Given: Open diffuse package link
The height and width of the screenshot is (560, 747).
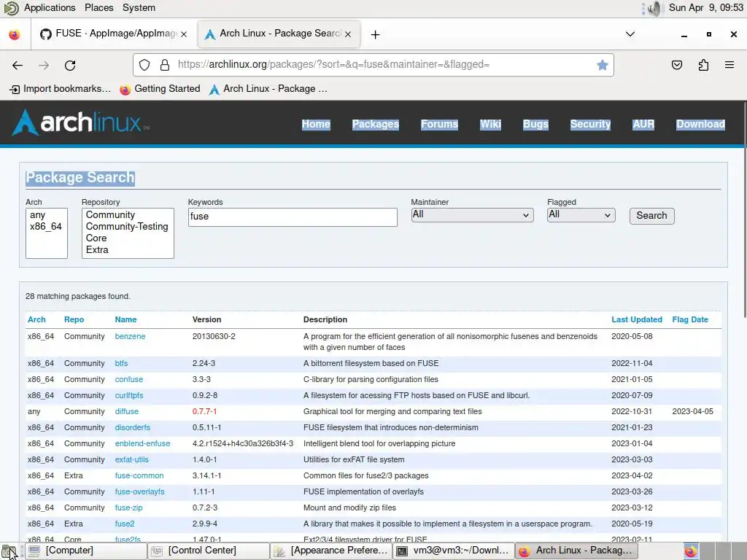Looking at the screenshot, I should 127,411.
